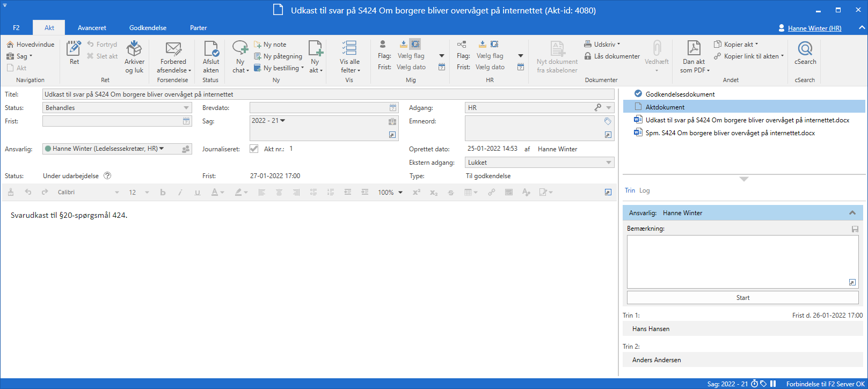
Task: Open the font size 12 dropdown
Action: (x=147, y=192)
